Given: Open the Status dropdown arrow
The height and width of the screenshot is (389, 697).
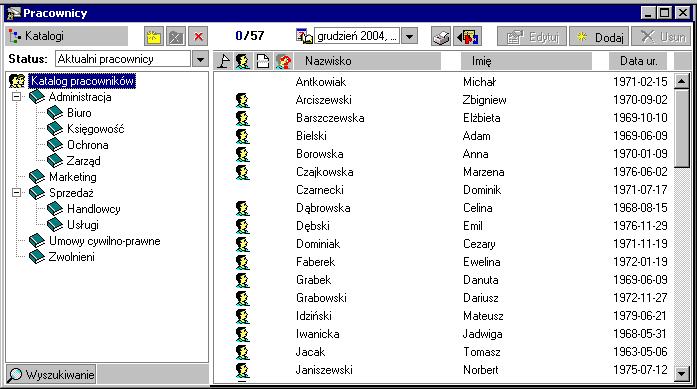Looking at the screenshot, I should (200, 59).
